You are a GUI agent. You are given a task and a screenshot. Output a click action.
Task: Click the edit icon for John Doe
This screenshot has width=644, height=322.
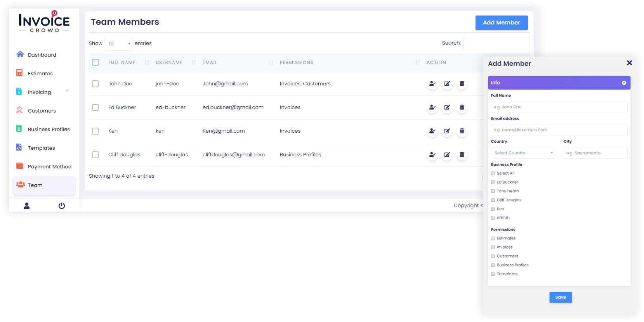[x=447, y=84]
